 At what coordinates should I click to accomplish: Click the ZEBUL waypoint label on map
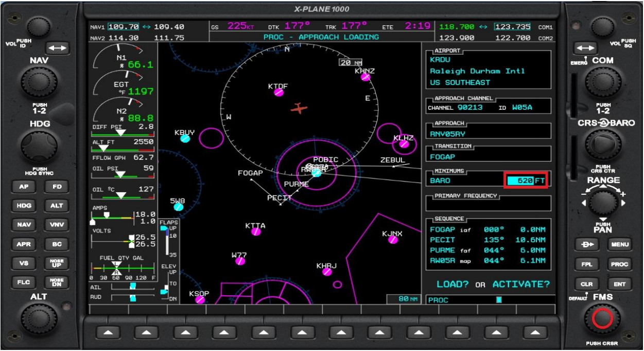click(x=393, y=160)
